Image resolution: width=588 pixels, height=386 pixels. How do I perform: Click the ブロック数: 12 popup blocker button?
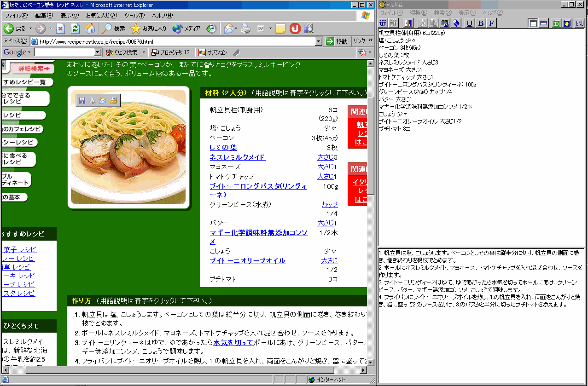point(171,52)
